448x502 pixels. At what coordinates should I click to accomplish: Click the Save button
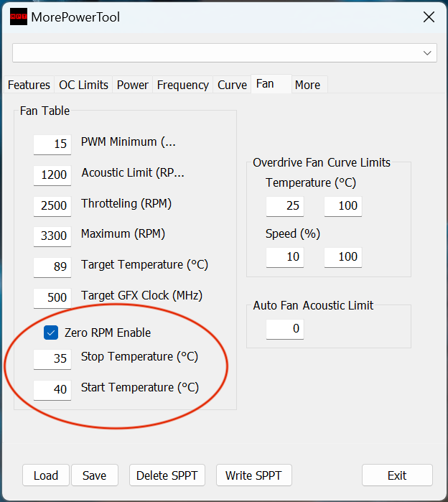[x=94, y=475]
